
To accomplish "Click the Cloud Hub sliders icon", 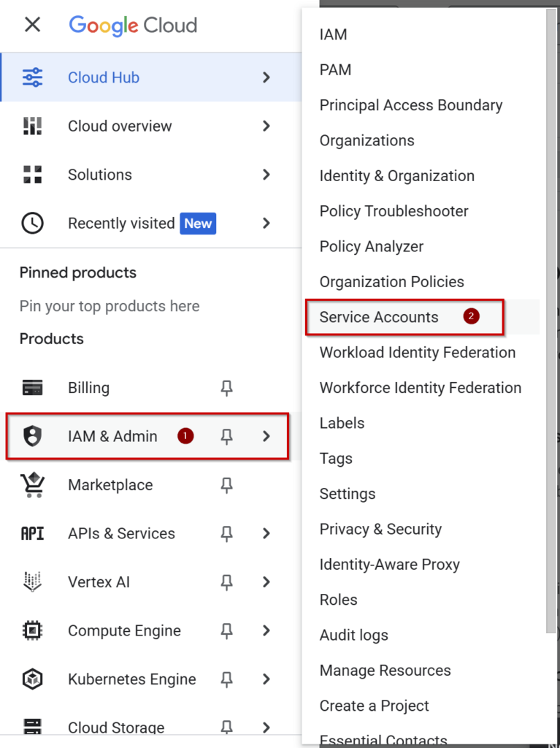I will coord(32,77).
